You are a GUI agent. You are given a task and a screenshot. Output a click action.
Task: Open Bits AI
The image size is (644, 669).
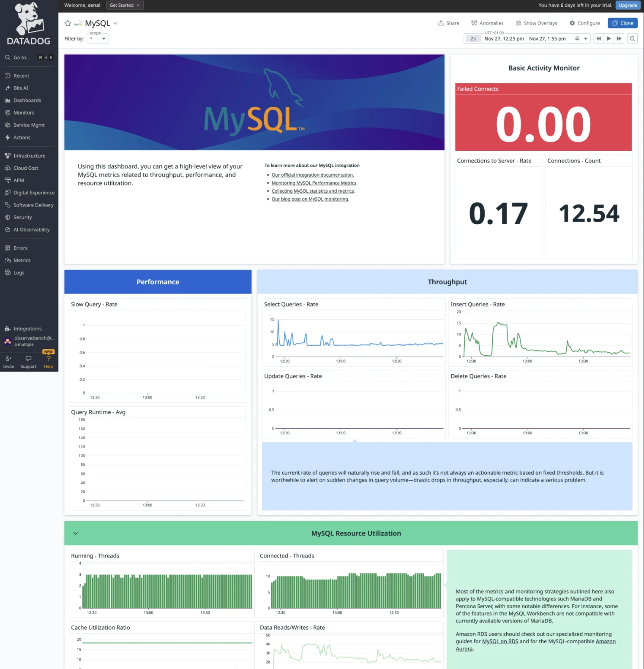21,88
